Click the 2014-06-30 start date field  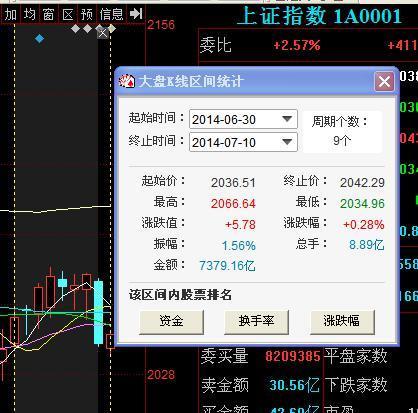coord(243,119)
